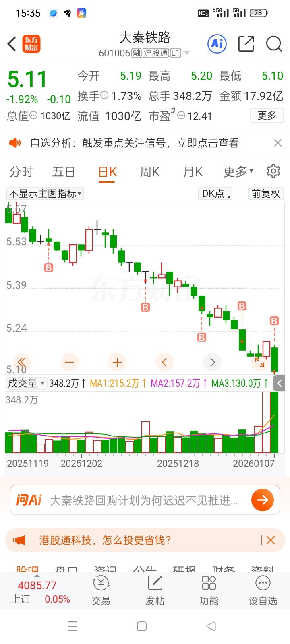Expand stock title dropdown triangle

(186, 53)
